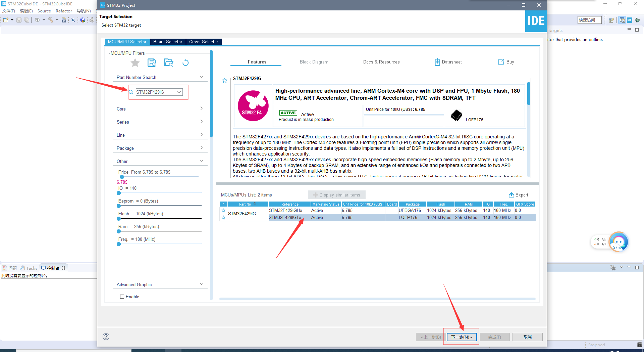Screen dimensions: 644x352
Task: Click the Save editor floppy disk icon
Action: [x=19, y=20]
